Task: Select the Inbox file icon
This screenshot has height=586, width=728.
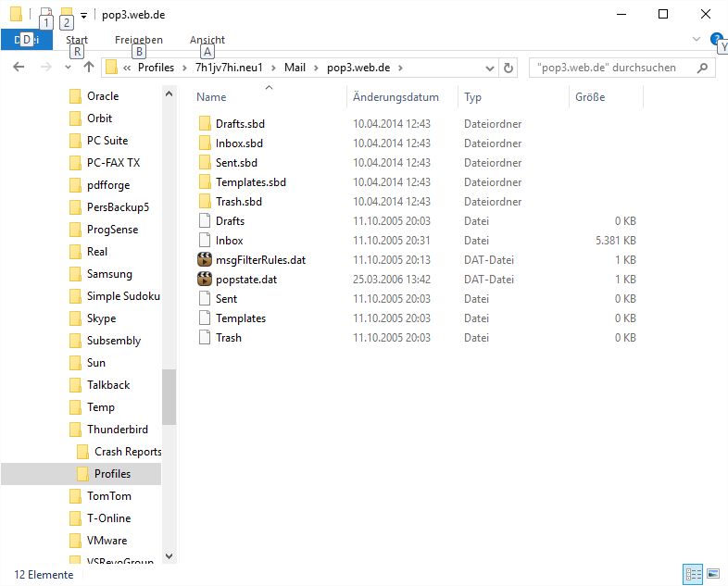Action: click(205, 240)
